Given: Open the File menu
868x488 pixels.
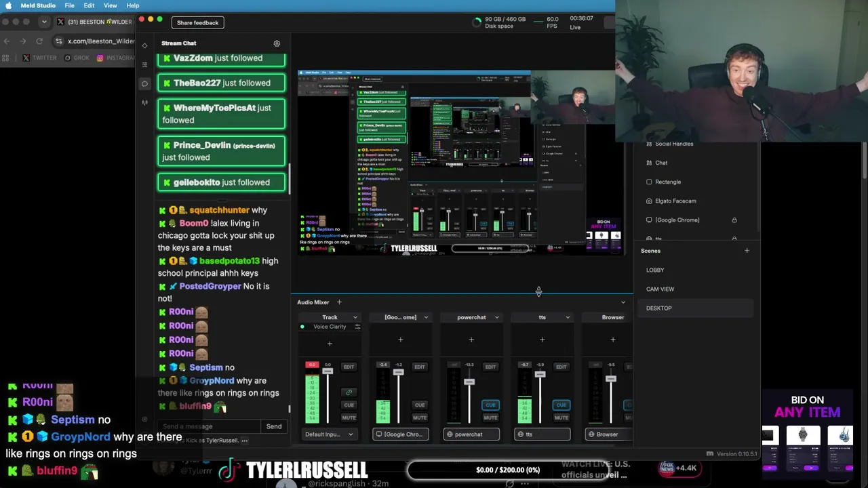Looking at the screenshot, I should coord(69,5).
